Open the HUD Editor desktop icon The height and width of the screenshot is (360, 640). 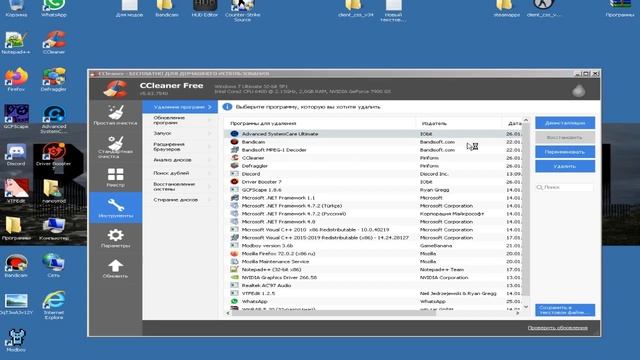[x=204, y=8]
